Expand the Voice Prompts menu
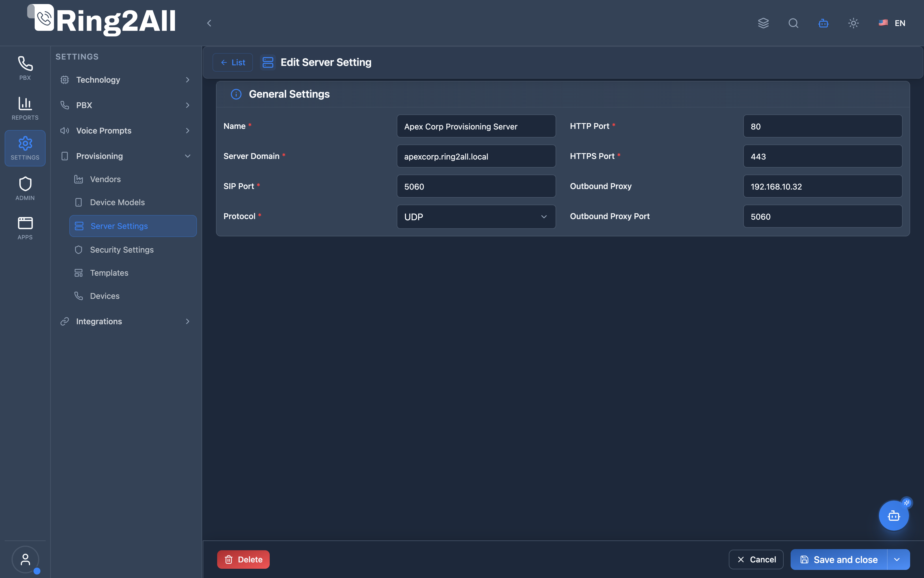The height and width of the screenshot is (578, 924). (125, 130)
